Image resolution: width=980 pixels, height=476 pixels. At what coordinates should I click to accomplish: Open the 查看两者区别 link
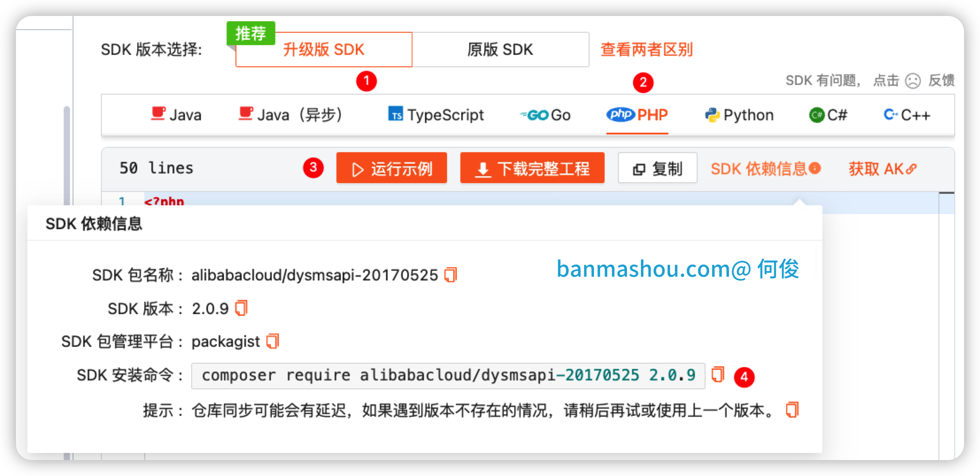coord(647,50)
